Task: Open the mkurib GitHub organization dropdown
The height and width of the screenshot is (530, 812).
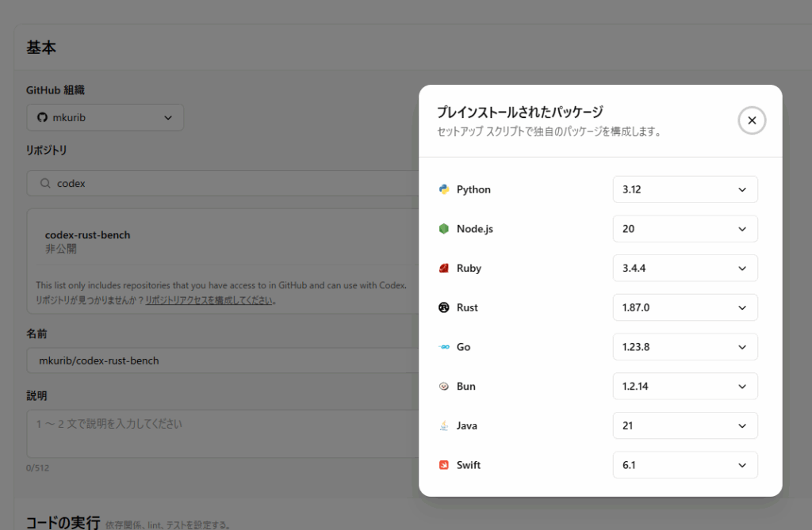Action: point(105,117)
